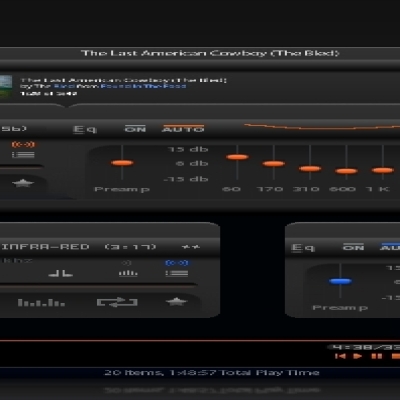Screen dimensions: 400x400
Task: Click the album art thumbnail
Action: point(6,87)
